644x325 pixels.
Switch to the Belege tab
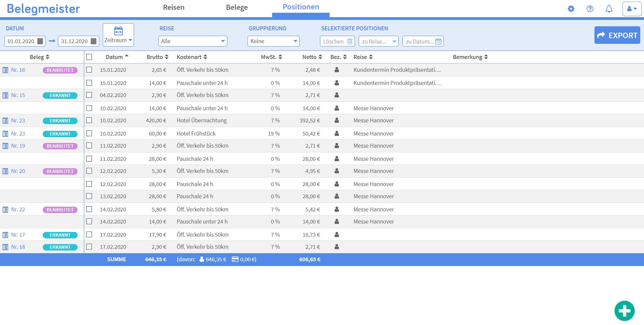237,7
